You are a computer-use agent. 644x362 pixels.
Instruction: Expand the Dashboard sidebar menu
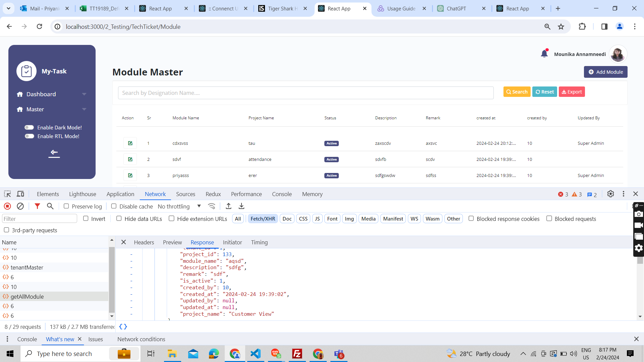tap(52, 94)
